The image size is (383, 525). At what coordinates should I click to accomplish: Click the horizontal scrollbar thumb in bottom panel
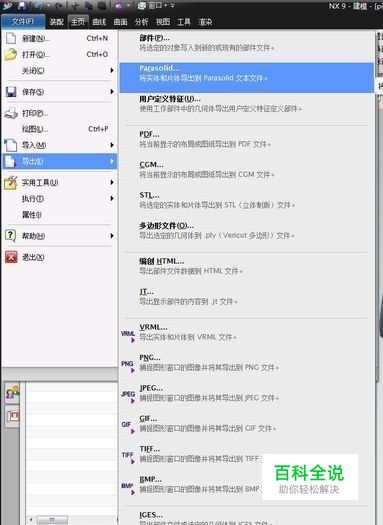52,520
